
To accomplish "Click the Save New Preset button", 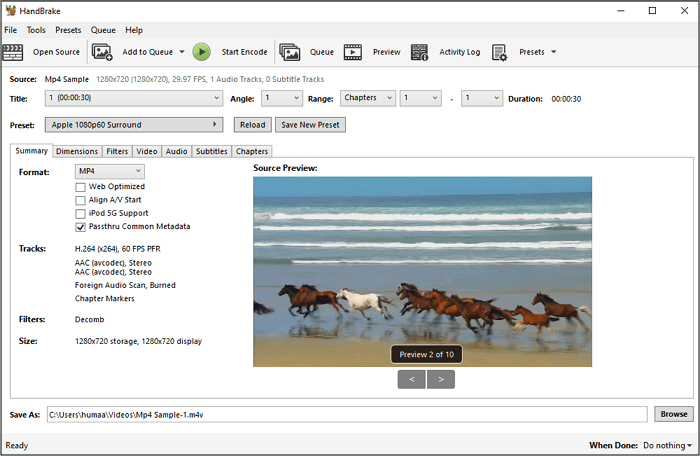I will (309, 125).
